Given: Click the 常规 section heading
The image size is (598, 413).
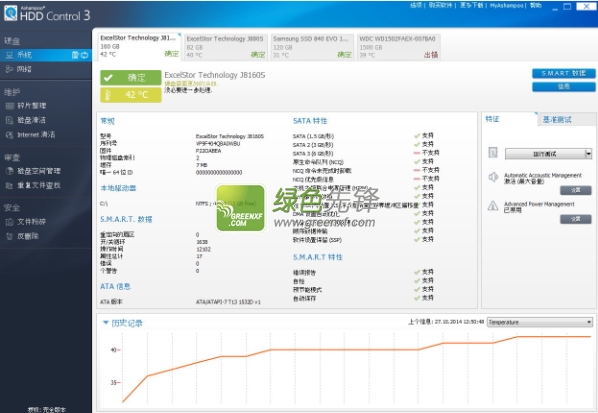Looking at the screenshot, I should [x=108, y=121].
